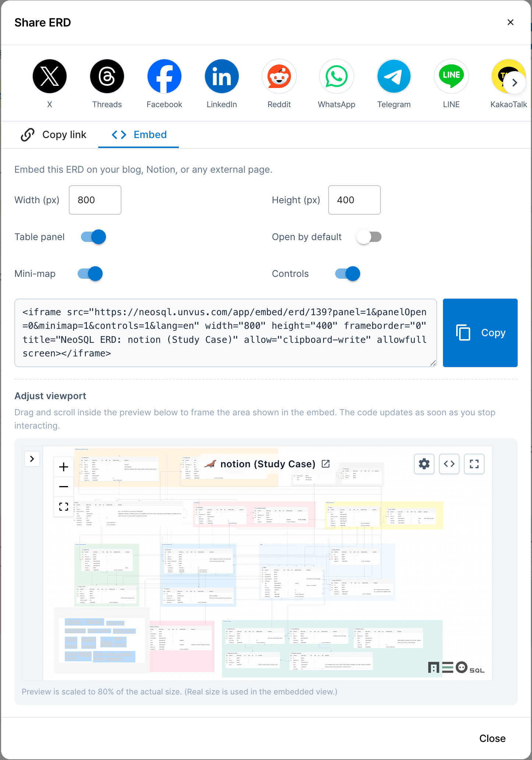Toggle the Controls switch
Viewport: 532px width, 760px height.
click(x=347, y=274)
